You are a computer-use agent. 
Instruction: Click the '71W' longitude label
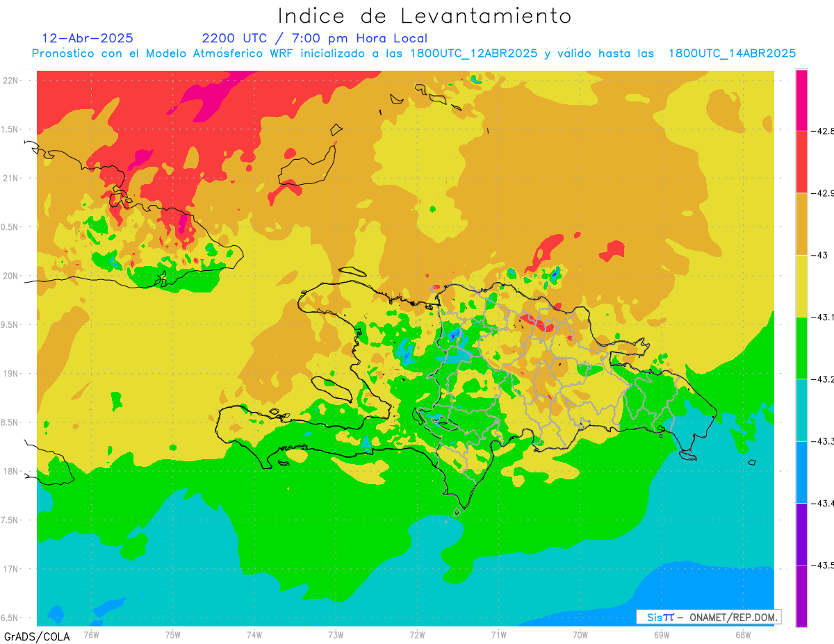click(498, 634)
